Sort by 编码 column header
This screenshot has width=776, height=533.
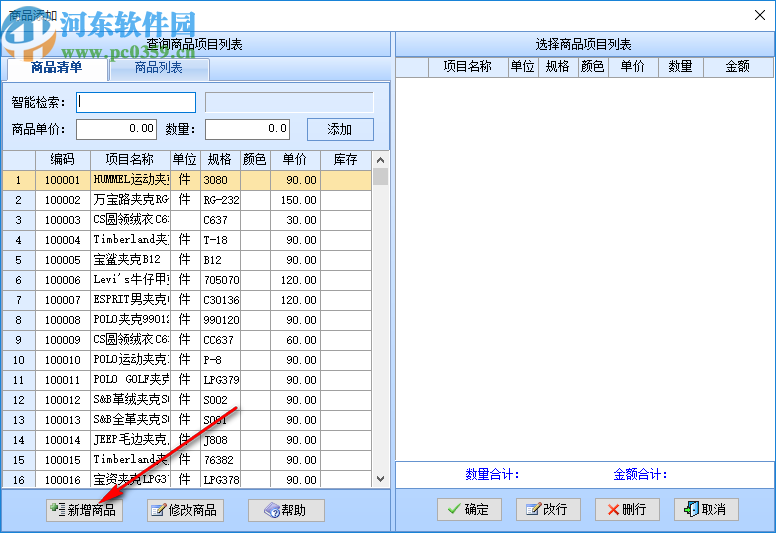pyautogui.click(x=63, y=159)
